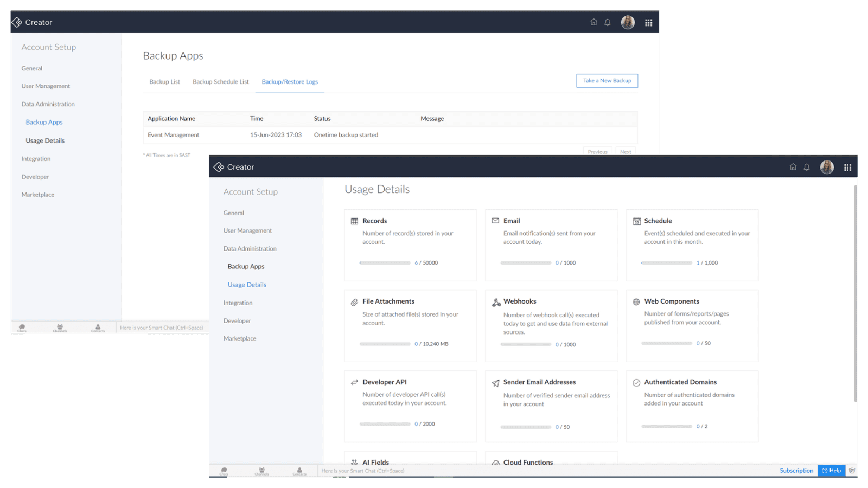Viewport: 868px width, 488px height.
Task: Open User Management in the back window sidebar
Action: click(46, 86)
